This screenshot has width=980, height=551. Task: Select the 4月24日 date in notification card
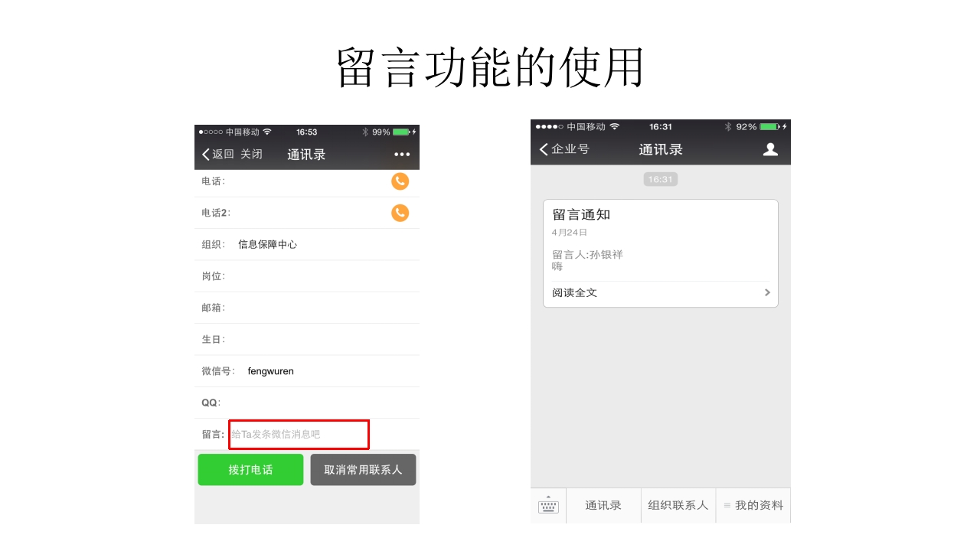point(570,232)
